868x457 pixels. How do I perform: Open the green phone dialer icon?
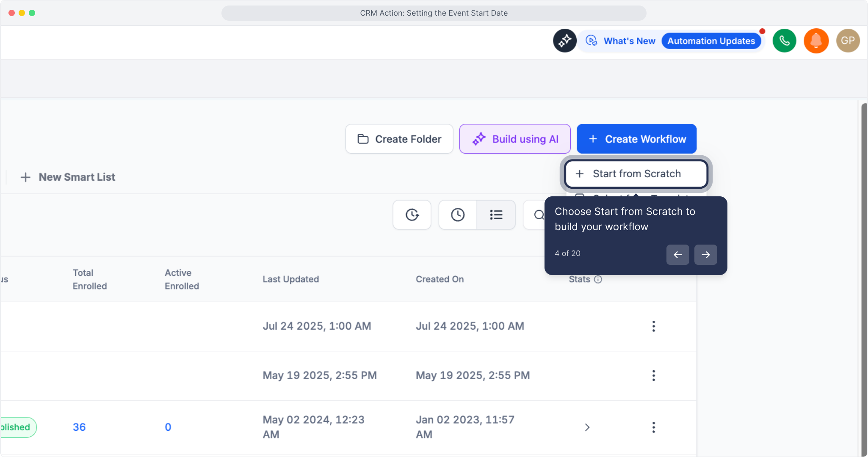tap(784, 41)
